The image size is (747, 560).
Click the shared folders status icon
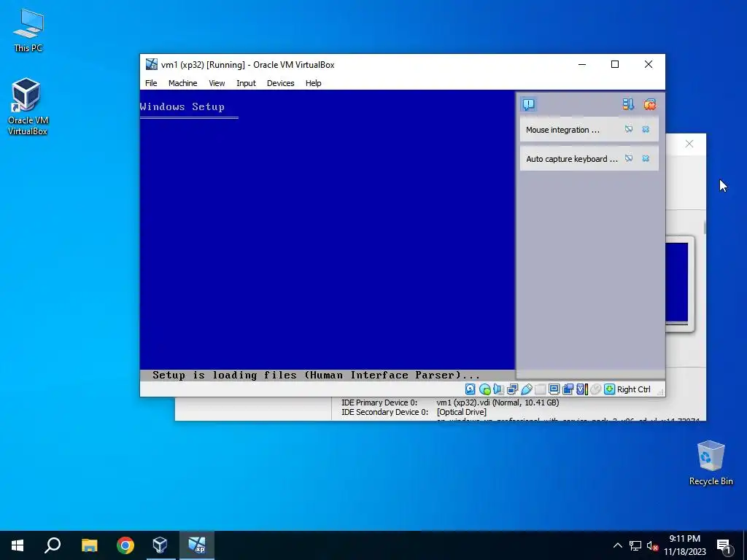(541, 389)
